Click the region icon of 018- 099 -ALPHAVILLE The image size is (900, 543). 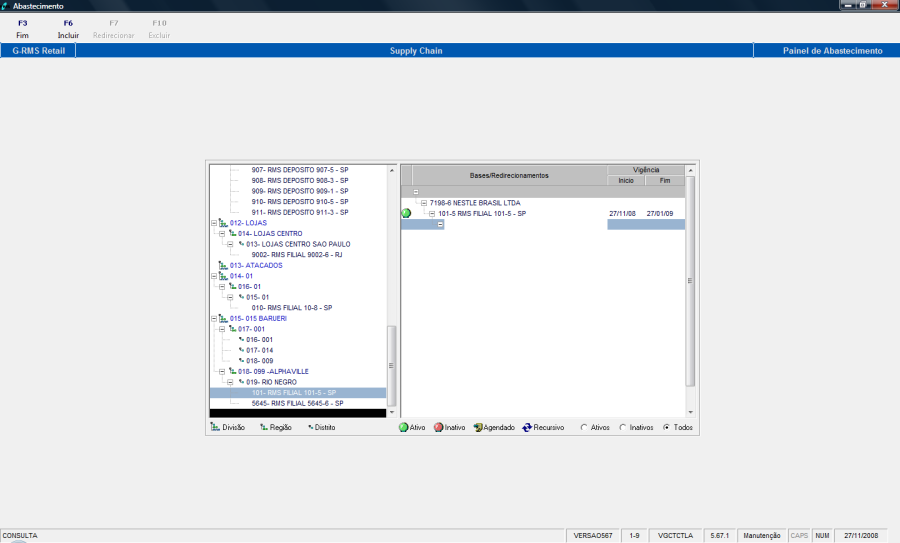click(232, 371)
